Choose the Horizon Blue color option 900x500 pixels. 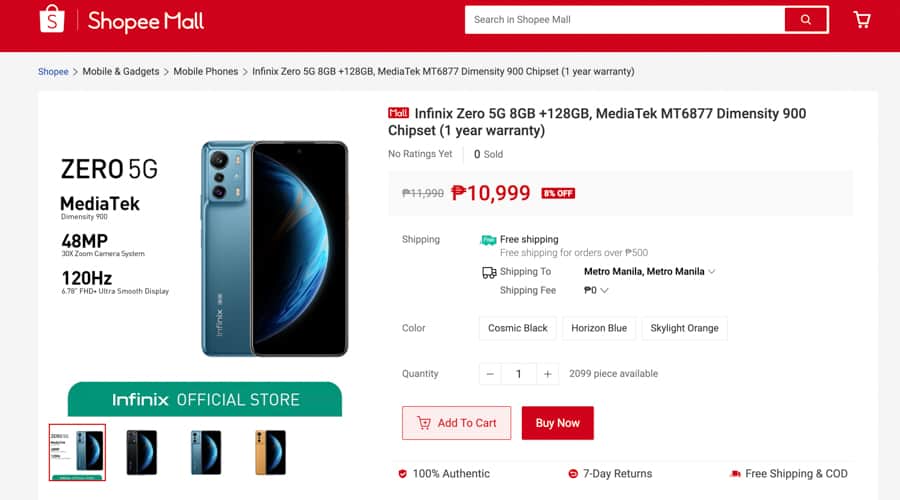[599, 328]
